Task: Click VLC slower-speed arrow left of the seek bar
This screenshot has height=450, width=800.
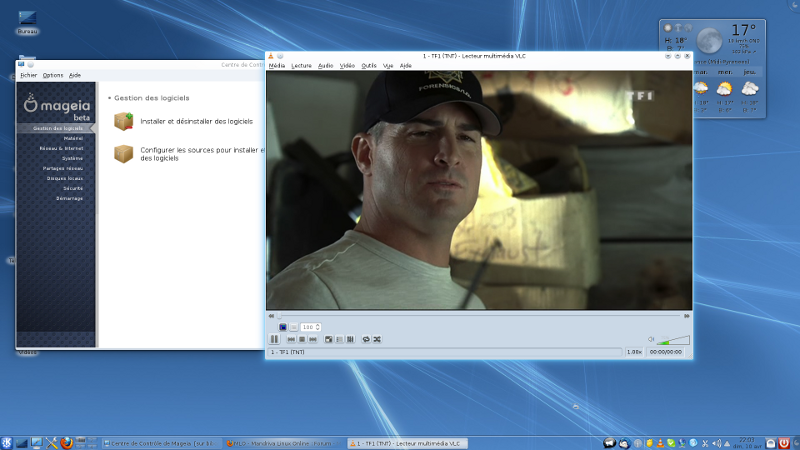Action: (x=271, y=316)
